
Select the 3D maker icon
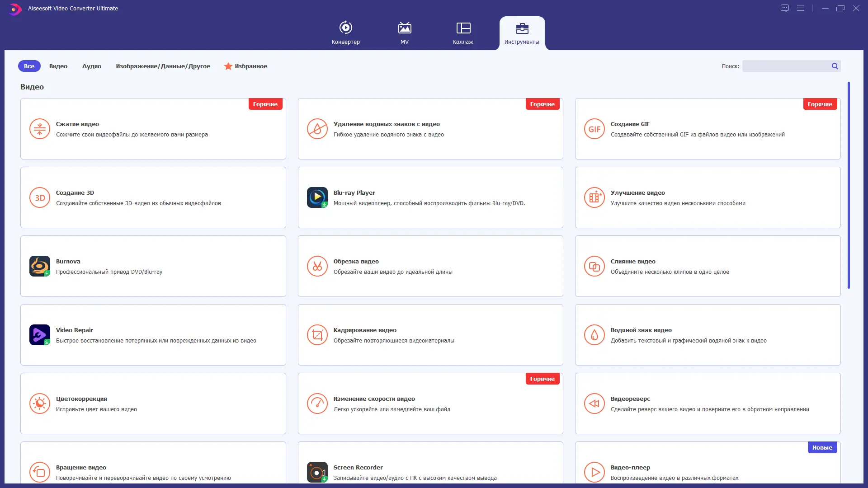[40, 197]
